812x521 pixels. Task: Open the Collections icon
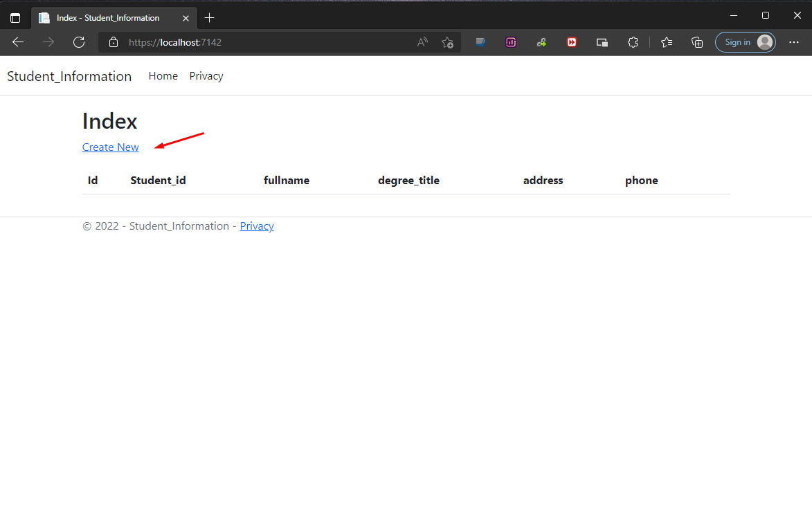click(x=697, y=42)
